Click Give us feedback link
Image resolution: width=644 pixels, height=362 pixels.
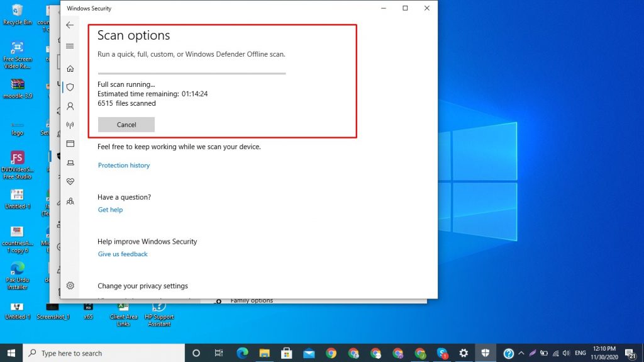(x=123, y=254)
